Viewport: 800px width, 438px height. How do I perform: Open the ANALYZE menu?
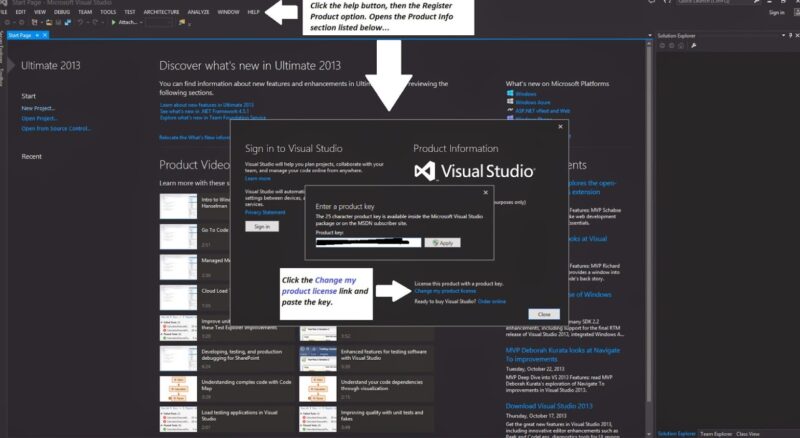[x=198, y=12]
